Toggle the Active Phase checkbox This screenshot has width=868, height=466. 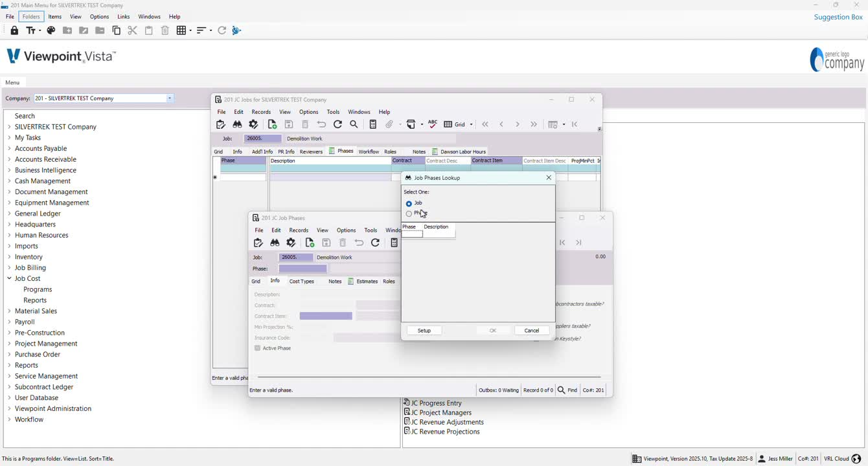pos(258,348)
